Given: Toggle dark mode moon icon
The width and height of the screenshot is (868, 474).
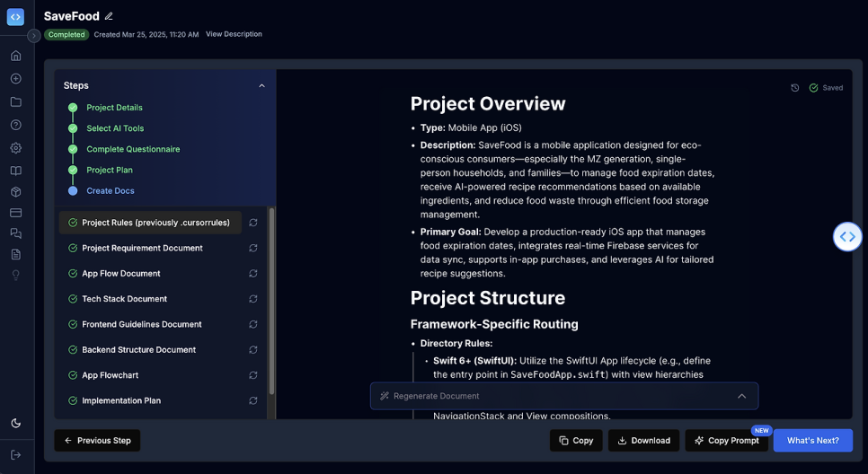Looking at the screenshot, I should coord(16,423).
